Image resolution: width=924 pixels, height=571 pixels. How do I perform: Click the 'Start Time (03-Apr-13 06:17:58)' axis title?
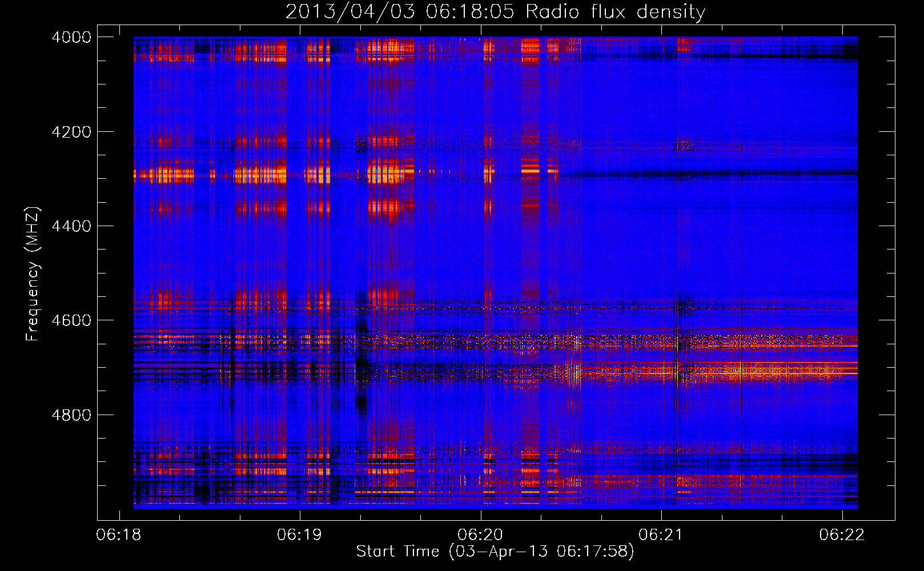point(495,552)
